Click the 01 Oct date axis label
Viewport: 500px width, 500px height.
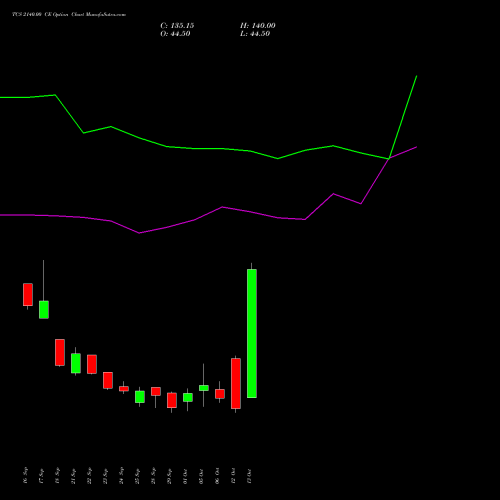click(186, 476)
